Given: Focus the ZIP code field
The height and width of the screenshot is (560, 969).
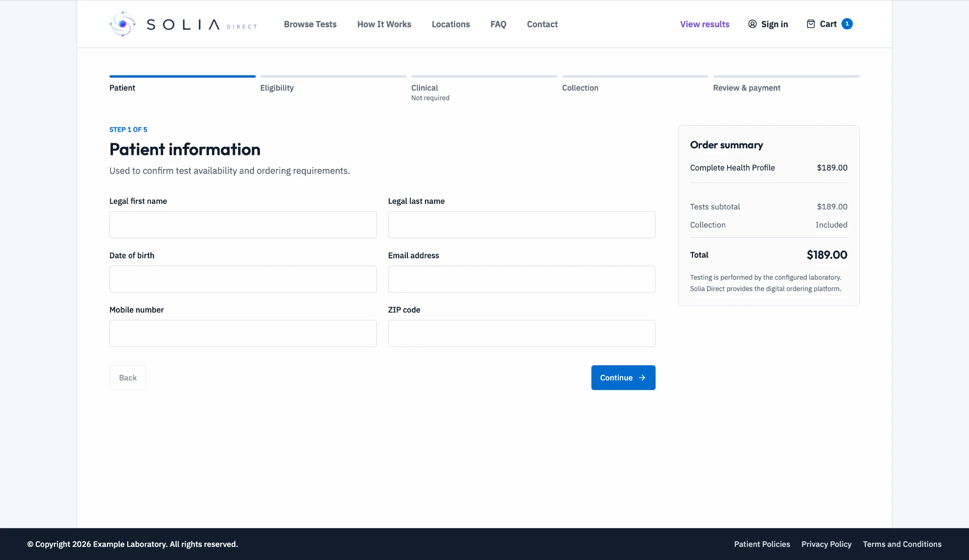Looking at the screenshot, I should click(521, 333).
